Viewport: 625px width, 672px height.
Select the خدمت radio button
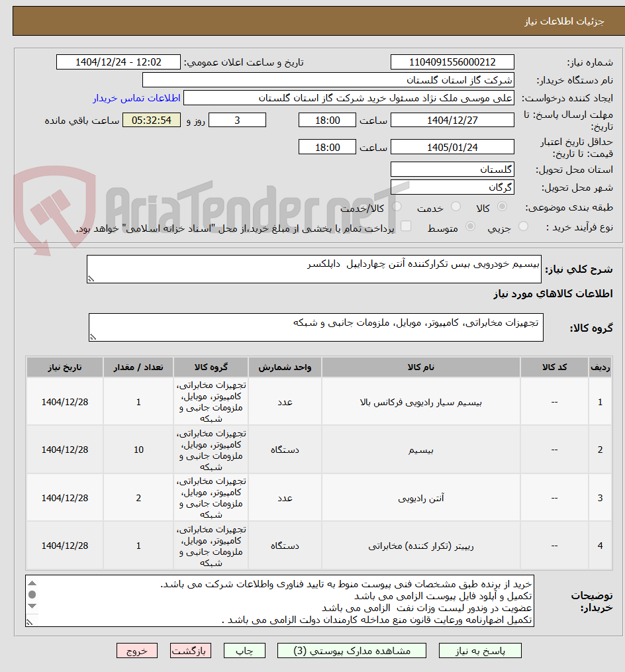point(456,207)
